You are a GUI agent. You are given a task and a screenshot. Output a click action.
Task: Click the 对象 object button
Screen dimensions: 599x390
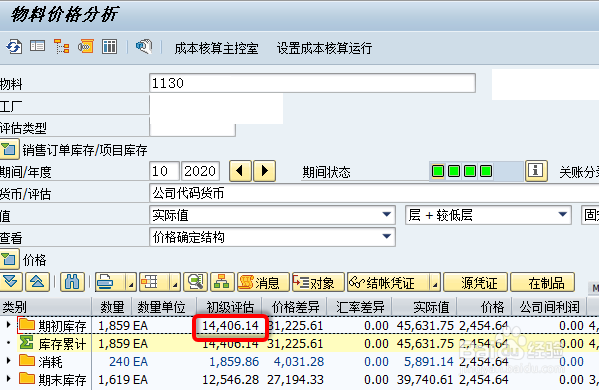click(x=318, y=282)
